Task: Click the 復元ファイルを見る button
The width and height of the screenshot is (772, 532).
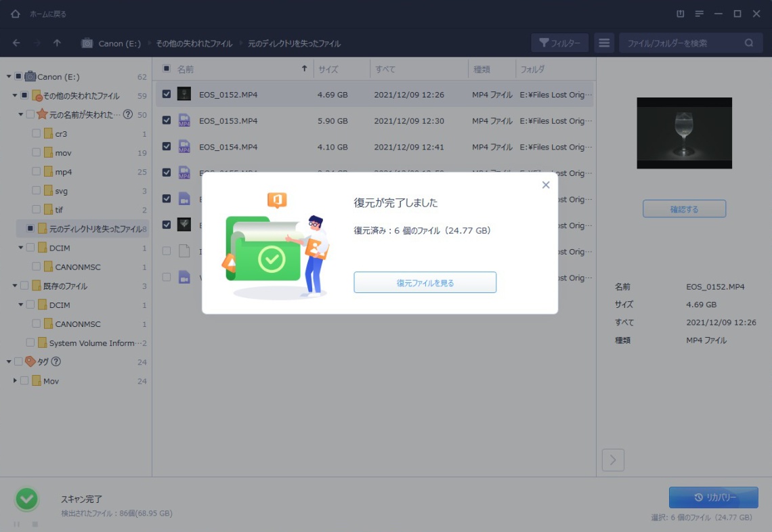Action: (425, 282)
